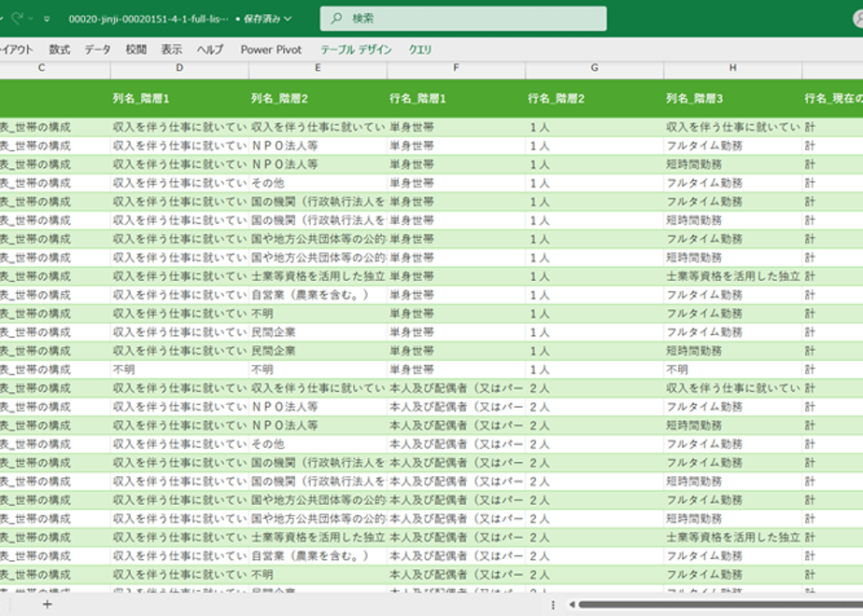Click the three-dot sheet tab splitter handle
The width and height of the screenshot is (863, 616).
pos(553,605)
